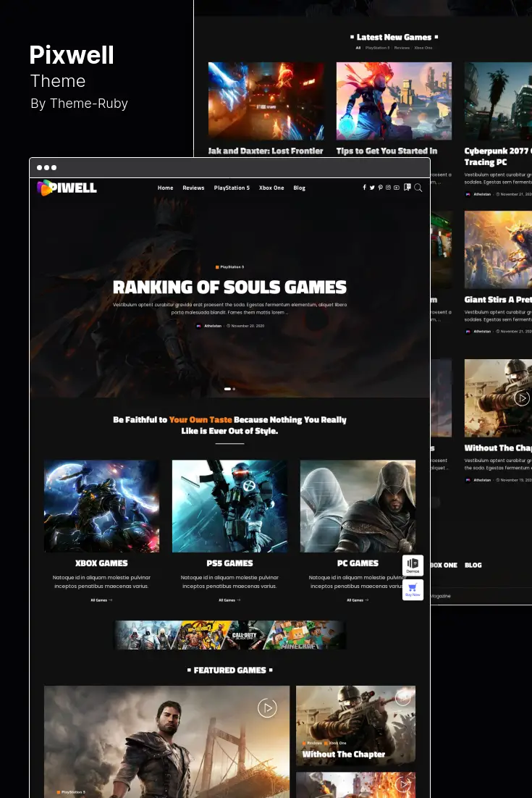Click the Piwell logo
Screen dimensions: 532x798
point(67,188)
